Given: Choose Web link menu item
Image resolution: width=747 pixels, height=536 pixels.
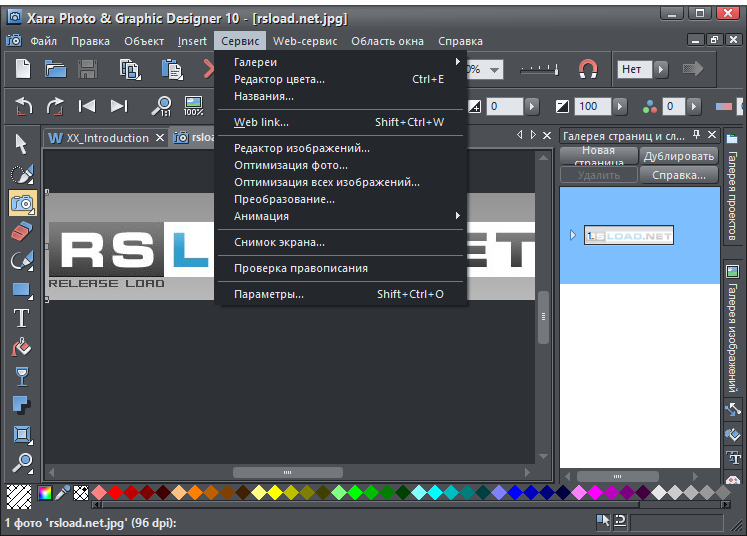Looking at the screenshot, I should click(340, 122).
